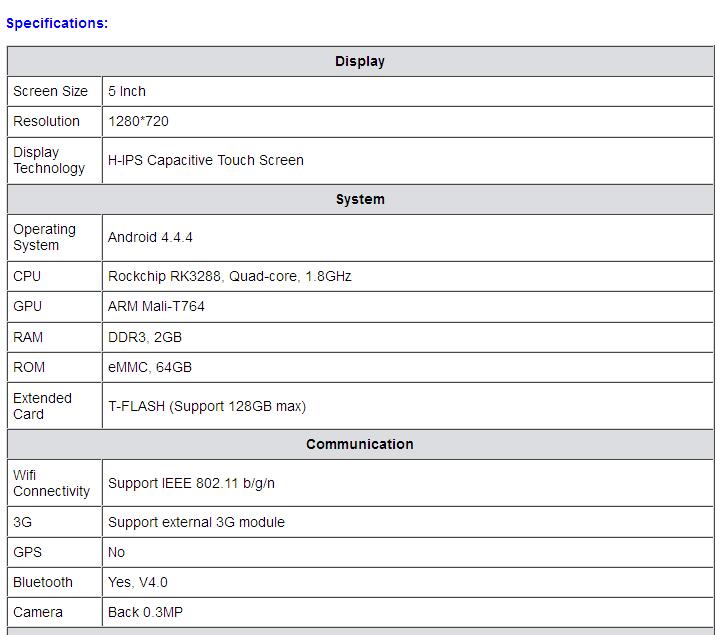Click "Support IEEE 802.11 b/g/n" value
The image size is (716, 635).
191,483
